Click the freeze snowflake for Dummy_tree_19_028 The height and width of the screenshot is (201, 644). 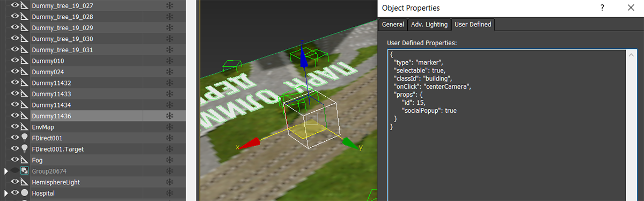click(170, 17)
